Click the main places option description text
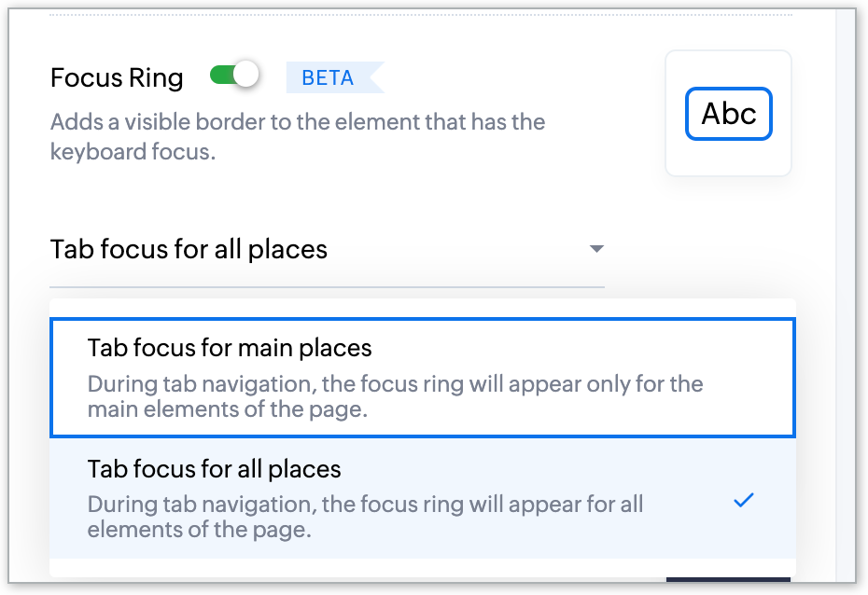This screenshot has width=868, height=595. point(394,396)
